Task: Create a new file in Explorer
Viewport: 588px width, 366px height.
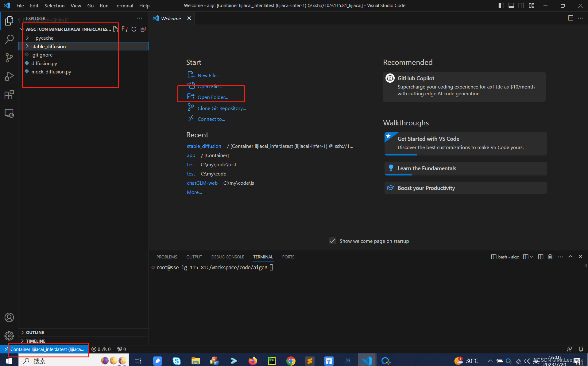Action: coord(116,29)
